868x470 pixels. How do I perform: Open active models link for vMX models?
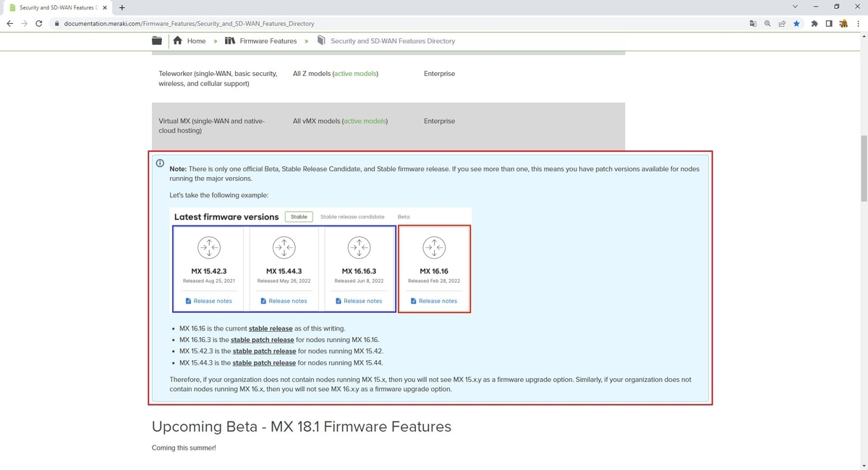(365, 121)
